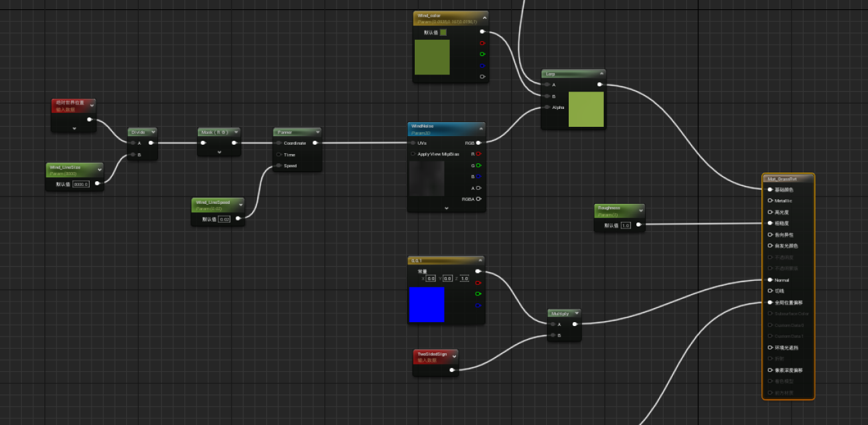868x425 pixels.
Task: Click the Apply View MipBias pin
Action: pyautogui.click(x=413, y=154)
